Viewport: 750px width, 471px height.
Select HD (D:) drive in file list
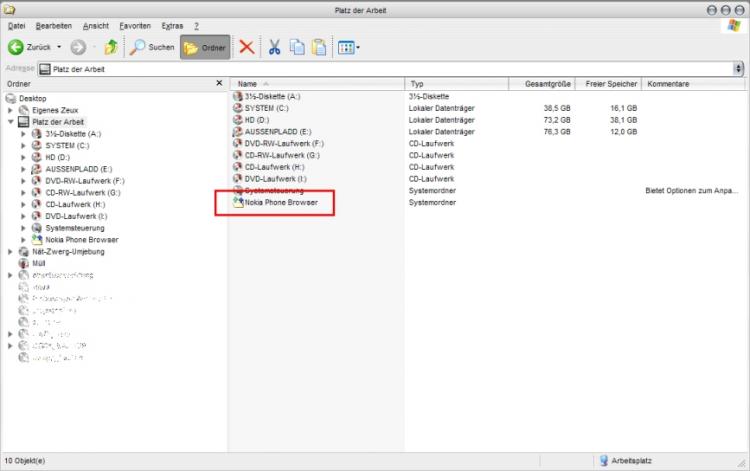257,120
